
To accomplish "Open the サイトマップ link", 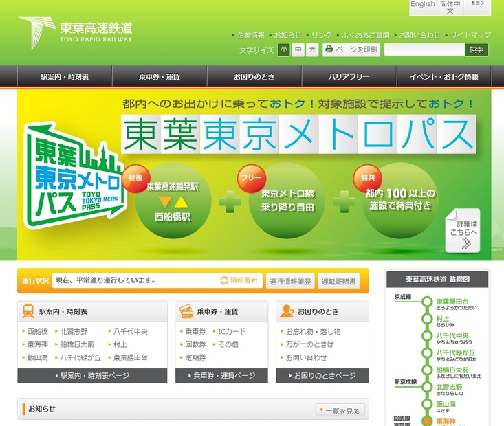I will click(x=470, y=35).
